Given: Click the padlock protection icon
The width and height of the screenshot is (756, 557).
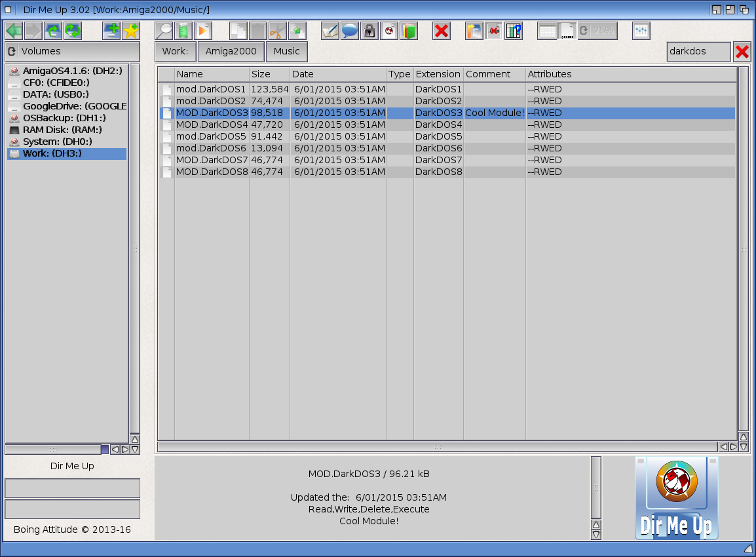Looking at the screenshot, I should pos(369,31).
